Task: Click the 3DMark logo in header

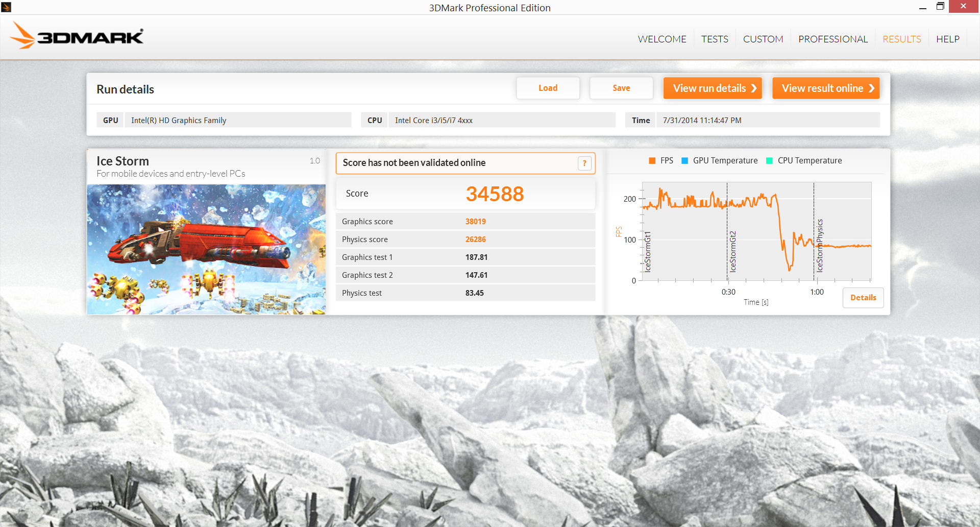Action: coord(77,35)
